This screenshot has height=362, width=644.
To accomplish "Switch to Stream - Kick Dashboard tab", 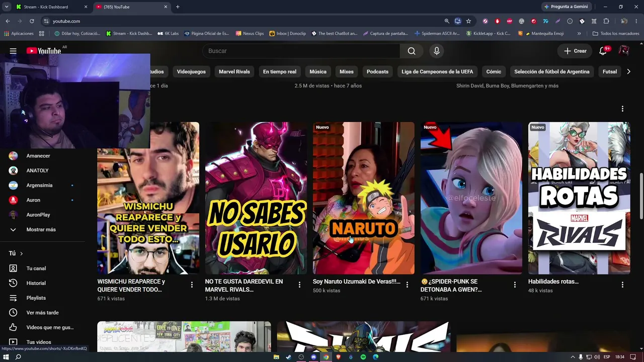I will coord(52,7).
